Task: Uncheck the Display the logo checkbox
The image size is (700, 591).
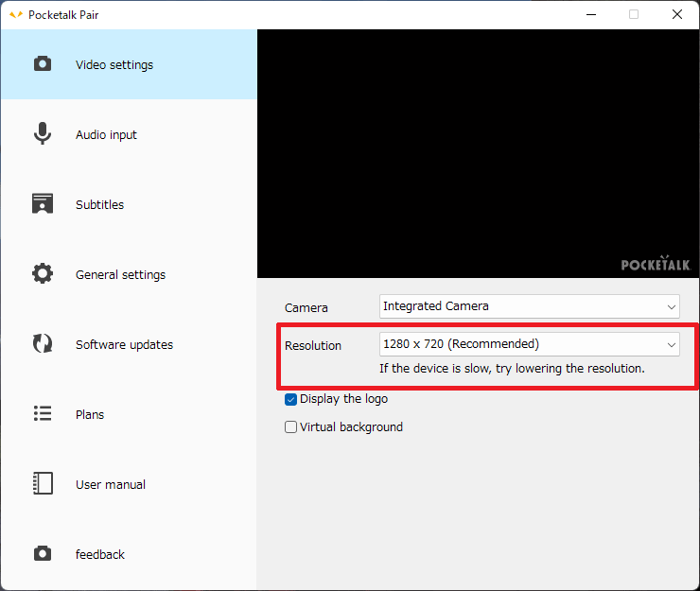Action: coord(291,399)
